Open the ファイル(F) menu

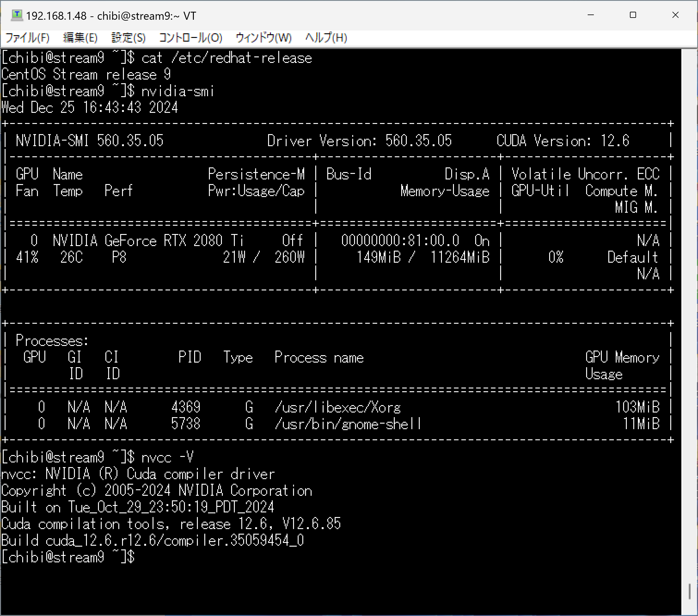[28, 38]
